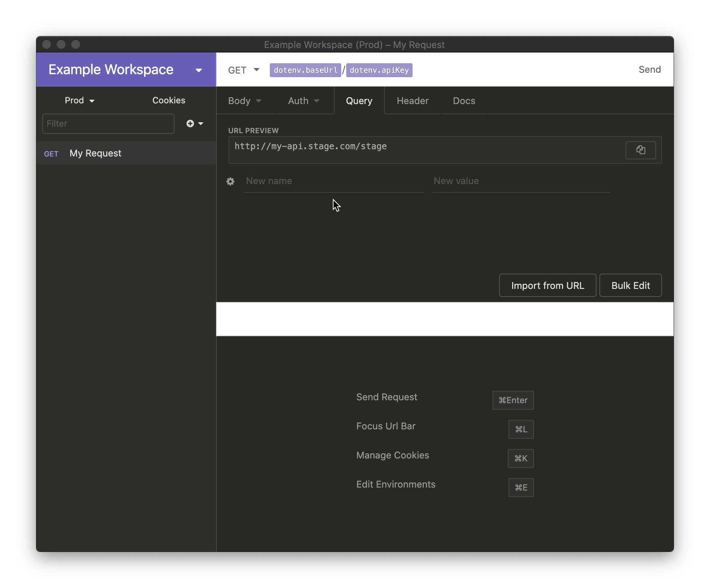Click the New name parameter field

(333, 181)
